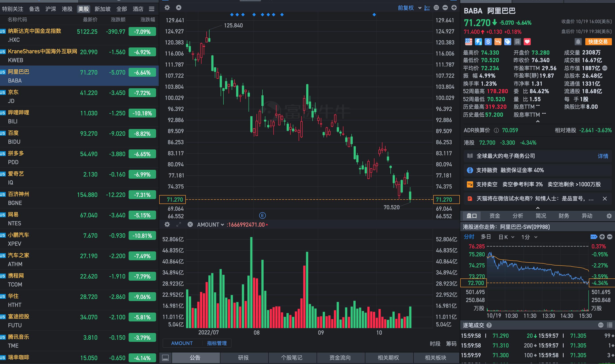Select the 多日 mini chart view
This screenshot has width=615, height=364.
[x=486, y=237]
